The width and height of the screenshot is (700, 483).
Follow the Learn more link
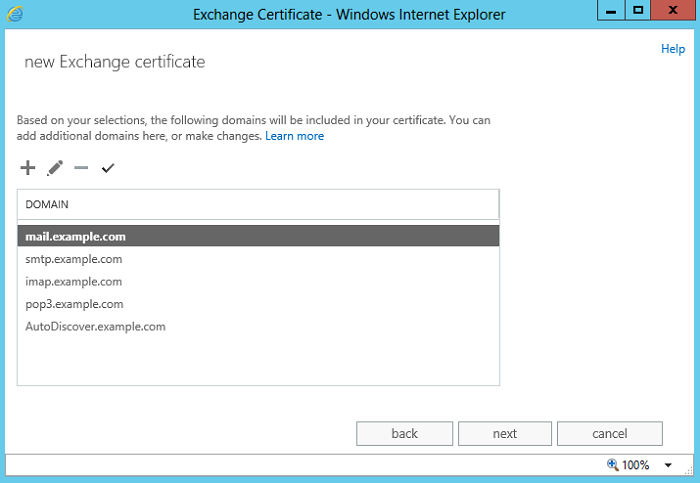point(295,136)
